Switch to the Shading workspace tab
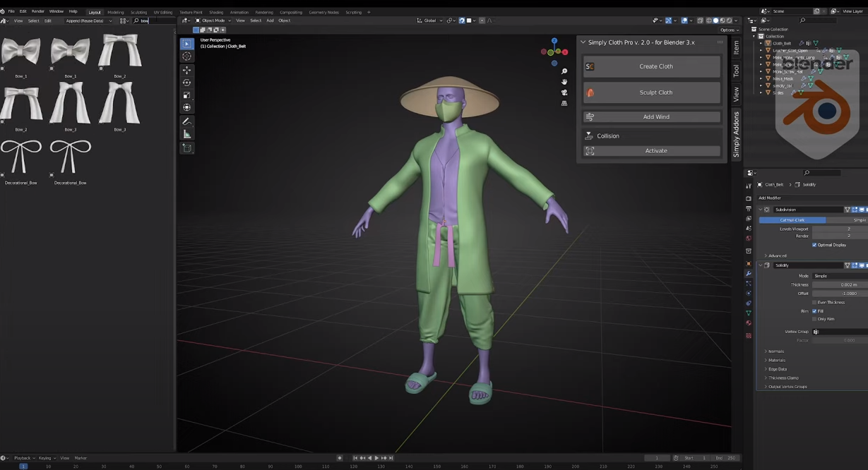 [x=216, y=12]
